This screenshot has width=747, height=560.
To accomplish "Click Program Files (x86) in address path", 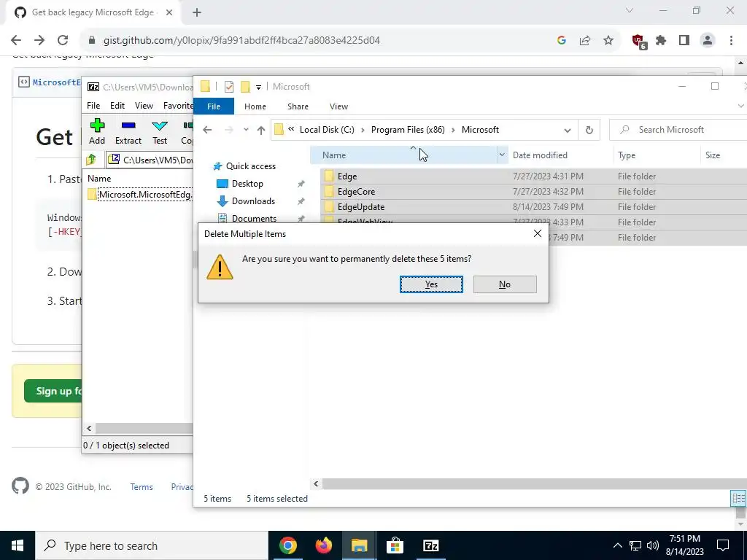I will coord(408,130).
